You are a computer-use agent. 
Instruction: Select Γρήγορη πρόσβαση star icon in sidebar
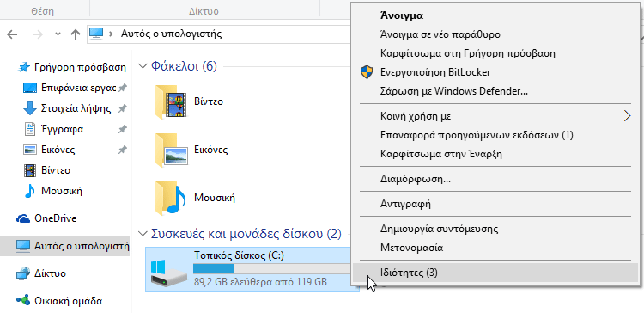25,67
